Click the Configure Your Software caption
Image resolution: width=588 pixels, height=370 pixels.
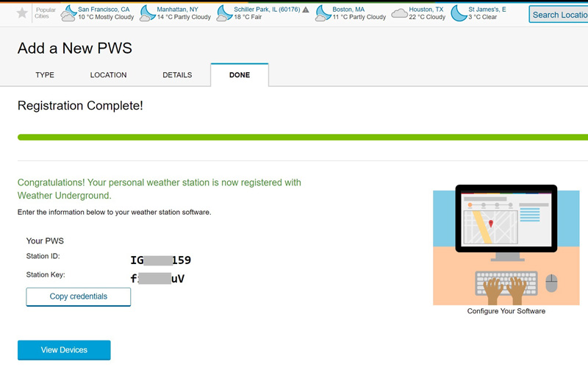click(506, 311)
